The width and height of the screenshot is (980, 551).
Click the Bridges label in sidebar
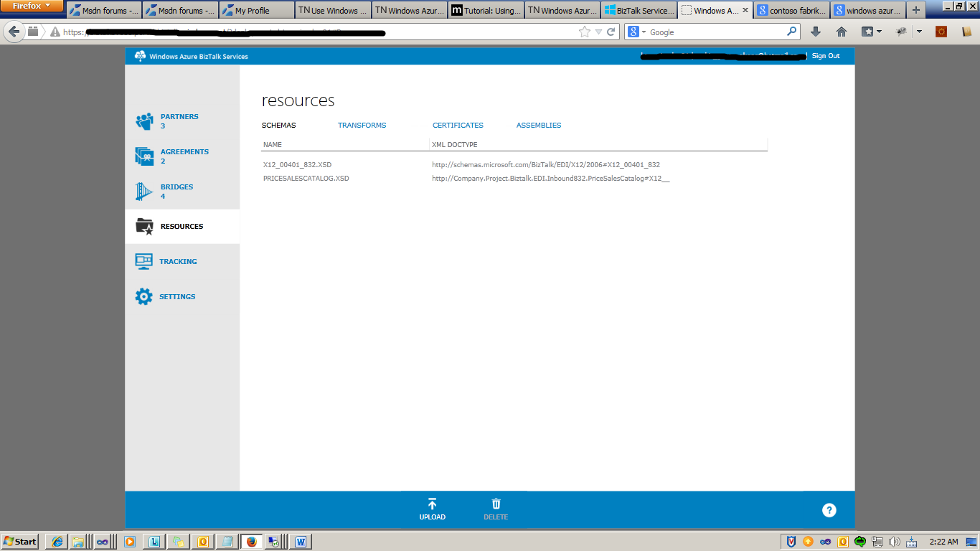click(x=176, y=187)
